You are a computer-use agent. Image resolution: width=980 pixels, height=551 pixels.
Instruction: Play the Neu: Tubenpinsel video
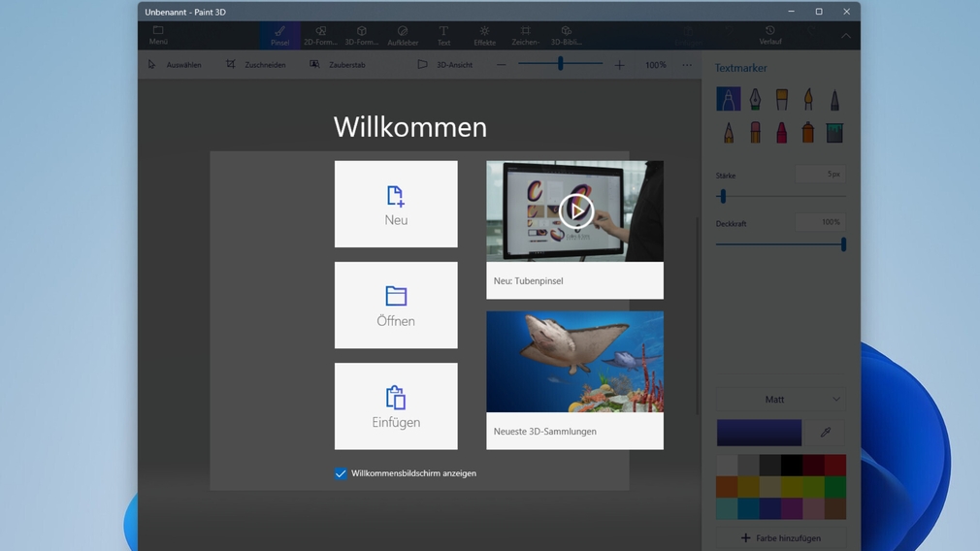575,211
